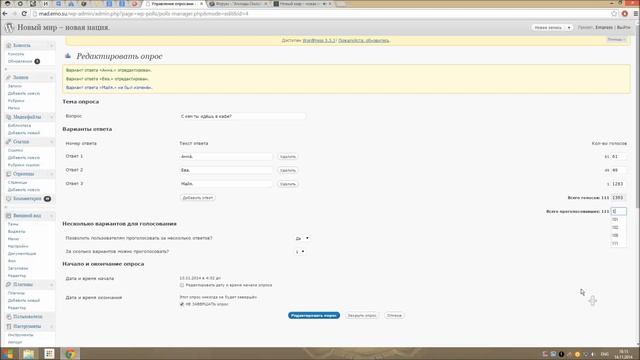Image resolution: width=640 pixels, height=360 pixels.
Task: Click the Вопрос poll question text field
Action: coord(242,116)
